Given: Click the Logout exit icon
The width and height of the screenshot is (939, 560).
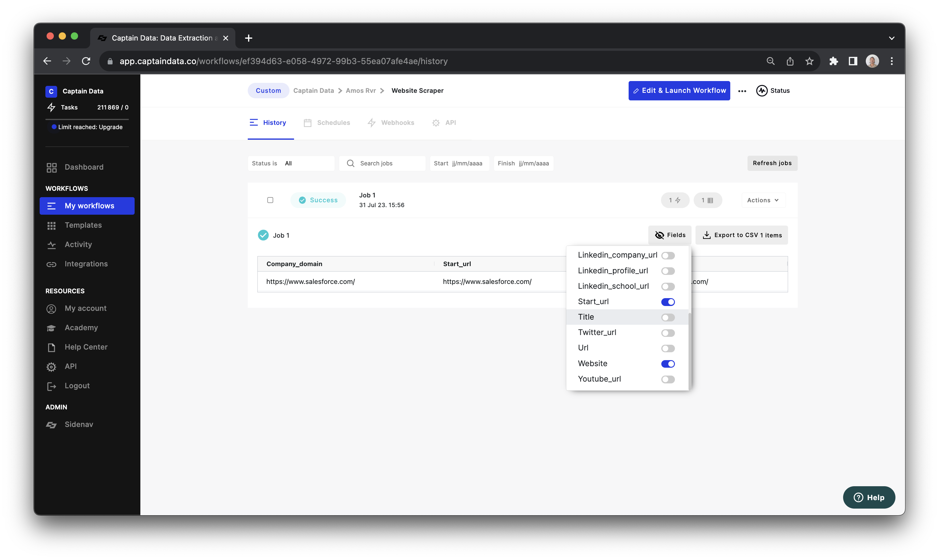Looking at the screenshot, I should pyautogui.click(x=51, y=386).
